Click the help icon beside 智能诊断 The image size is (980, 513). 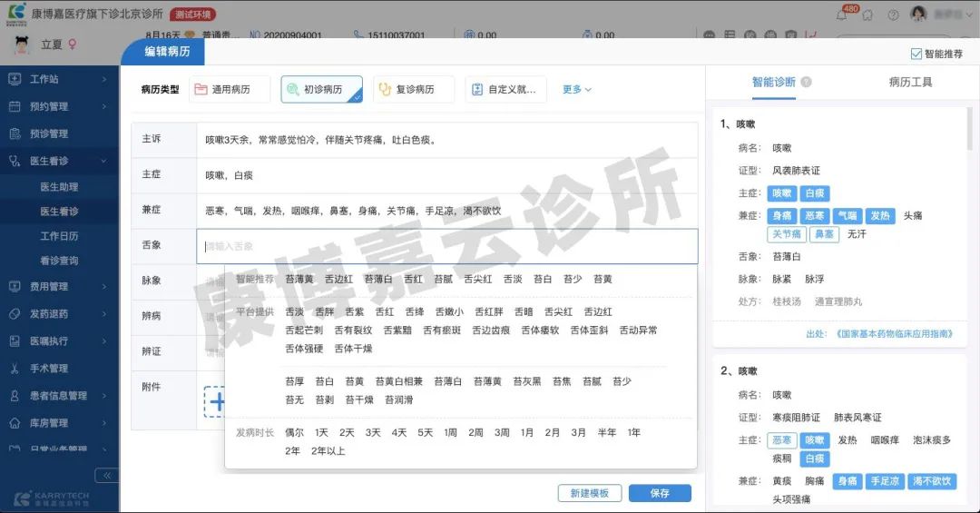click(807, 82)
